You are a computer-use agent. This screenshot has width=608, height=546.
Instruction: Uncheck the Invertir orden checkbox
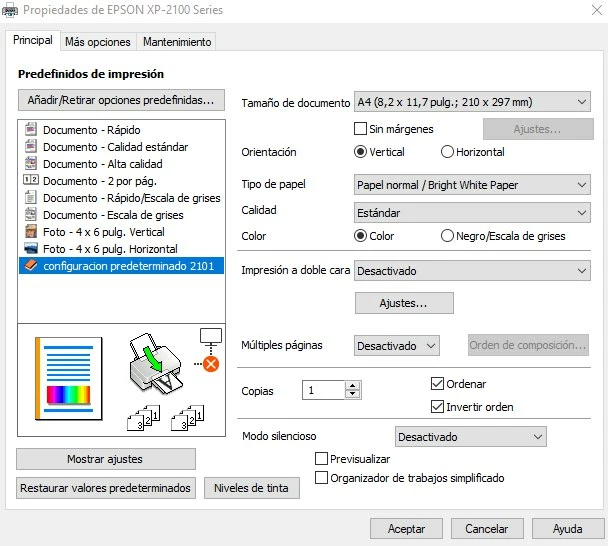click(x=437, y=406)
